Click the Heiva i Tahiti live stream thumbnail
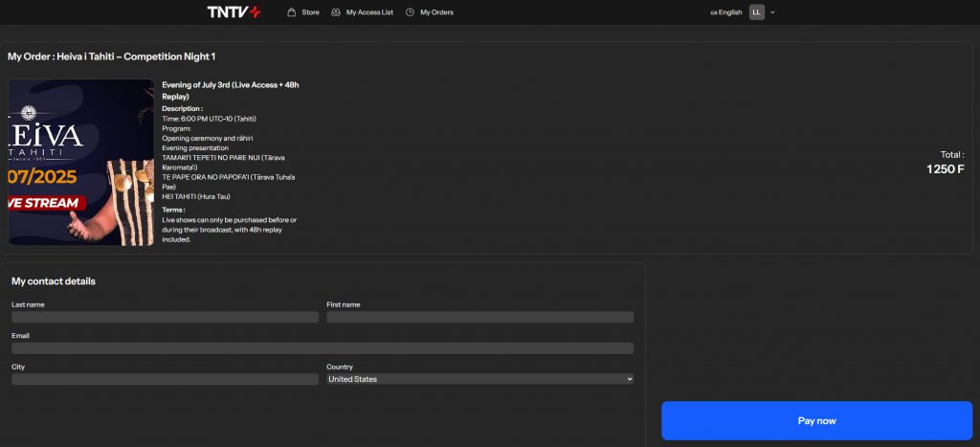This screenshot has height=447, width=980. pos(81,162)
